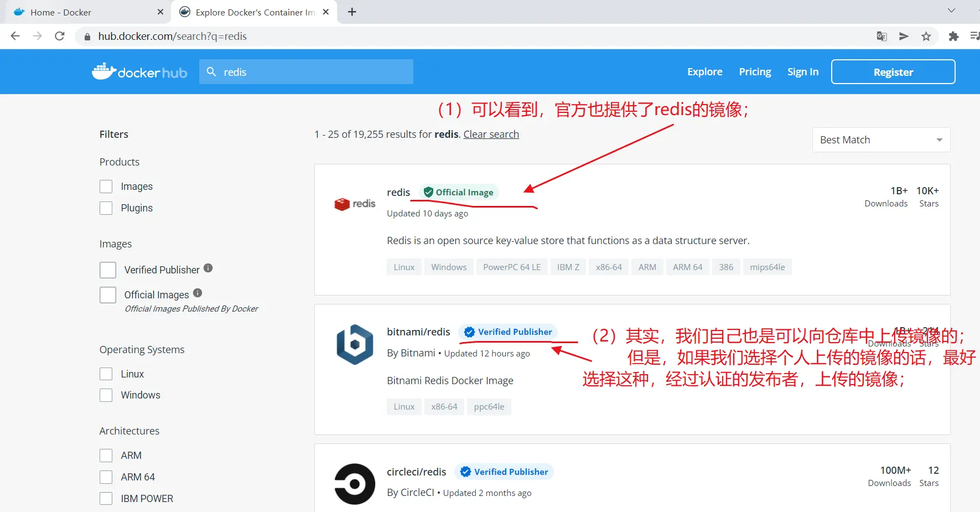The image size is (980, 512).
Task: Click the browser address bar URL
Action: coord(173,37)
